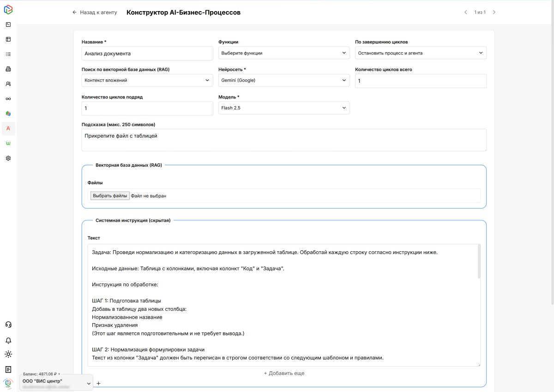Click the infinity loop sidebar icon
This screenshot has height=392, width=554.
(x=8, y=99)
